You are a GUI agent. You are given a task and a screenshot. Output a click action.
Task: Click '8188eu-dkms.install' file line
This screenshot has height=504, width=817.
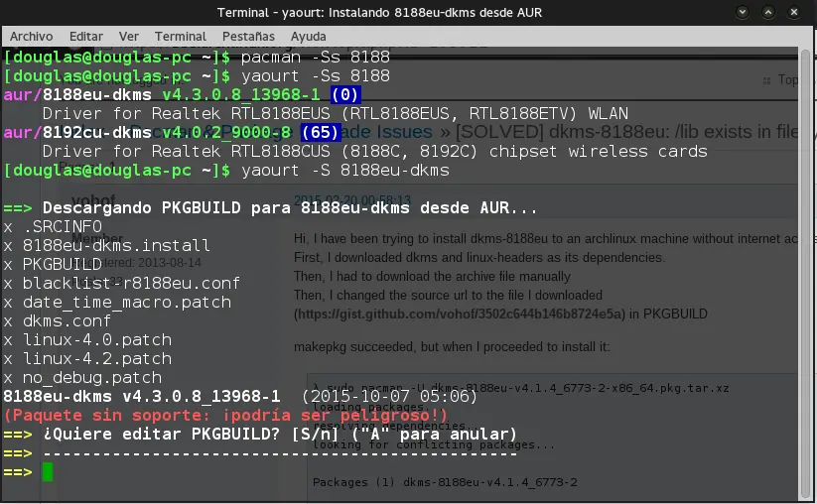tap(106, 246)
